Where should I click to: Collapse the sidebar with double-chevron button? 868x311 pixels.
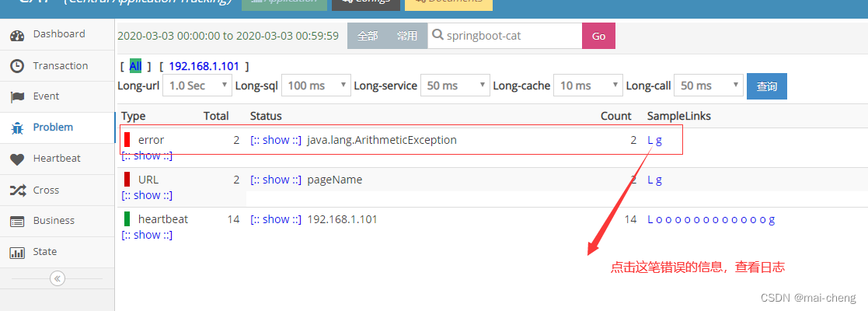click(57, 278)
